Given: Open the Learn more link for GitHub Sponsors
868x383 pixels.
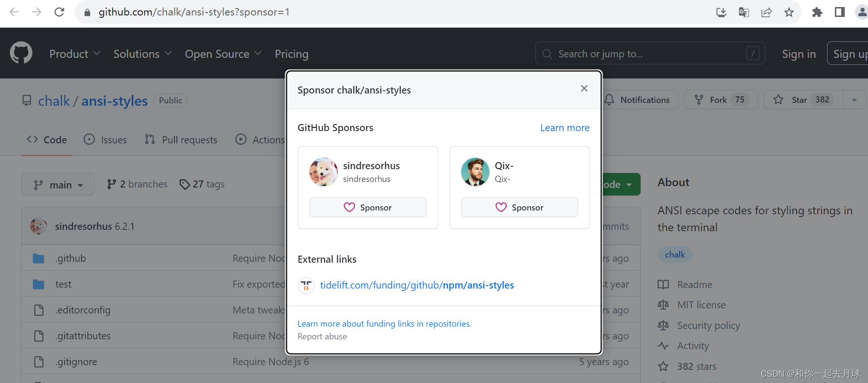Looking at the screenshot, I should point(565,128).
